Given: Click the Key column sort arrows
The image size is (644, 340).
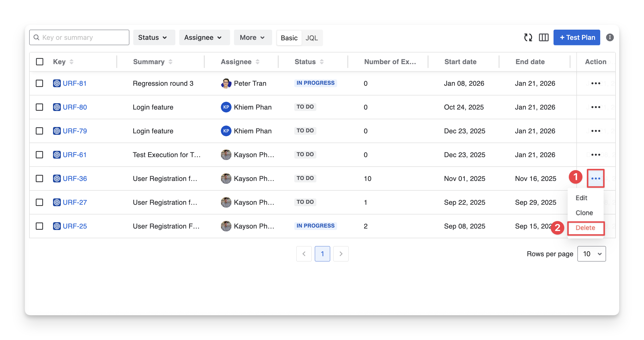Looking at the screenshot, I should 72,62.
